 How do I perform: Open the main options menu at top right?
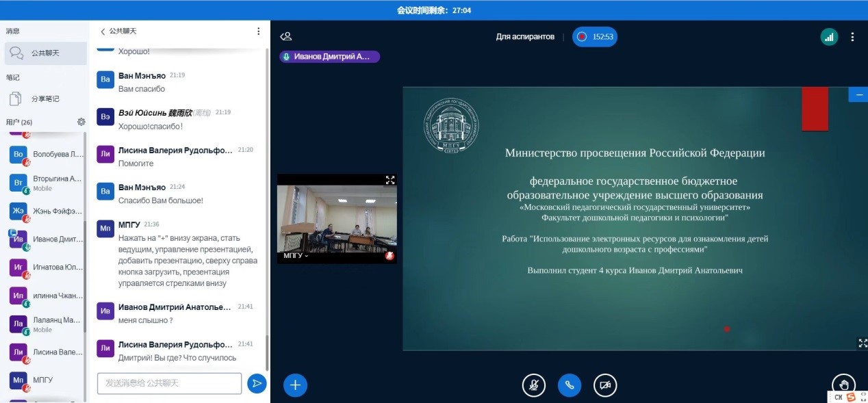852,37
